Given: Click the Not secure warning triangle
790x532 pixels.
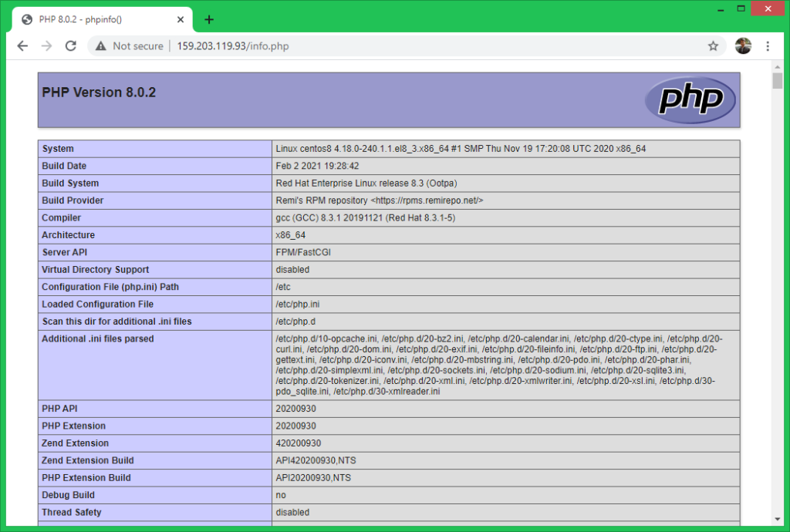Looking at the screenshot, I should [100, 46].
